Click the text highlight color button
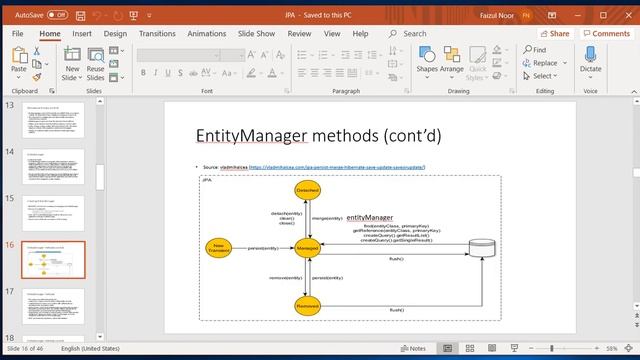The image size is (640, 360). 251,73
